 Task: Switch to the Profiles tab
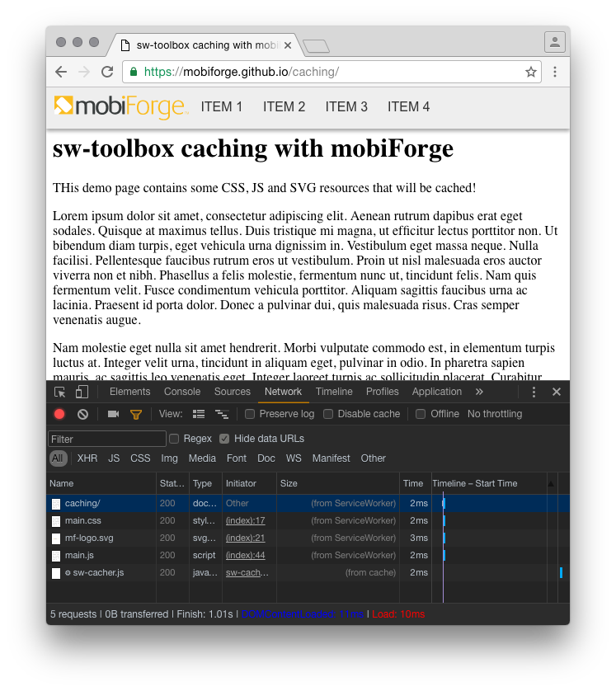click(x=383, y=392)
